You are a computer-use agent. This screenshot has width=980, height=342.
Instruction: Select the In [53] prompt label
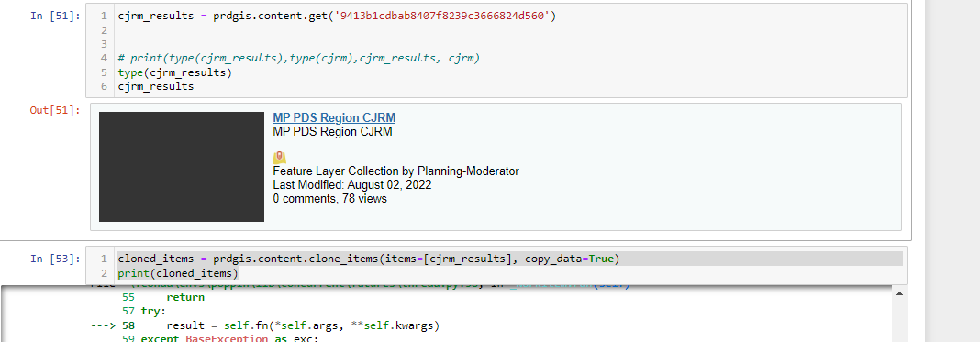coord(55,259)
